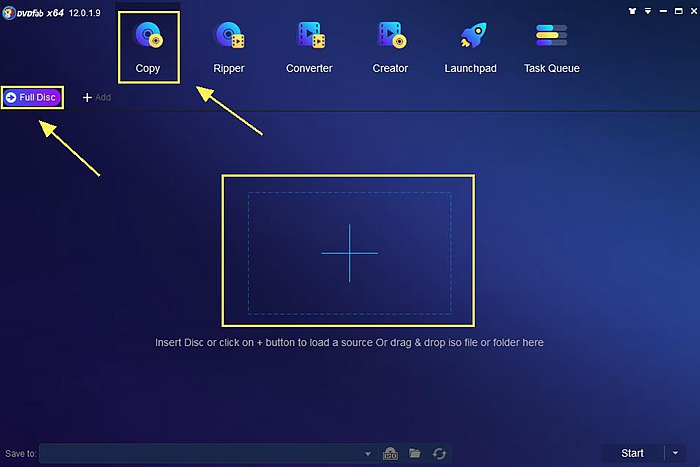Click the Full Disc mode switcher
This screenshot has height=467, width=700.
point(32,97)
